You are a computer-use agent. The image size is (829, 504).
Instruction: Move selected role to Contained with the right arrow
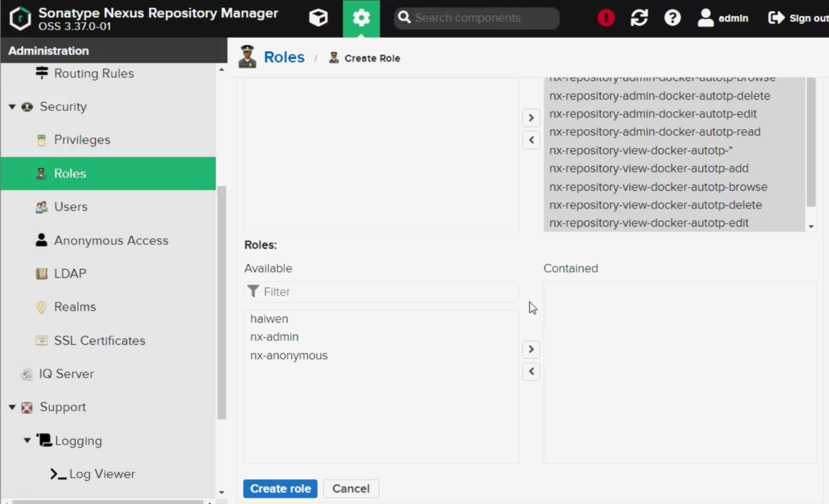click(531, 350)
